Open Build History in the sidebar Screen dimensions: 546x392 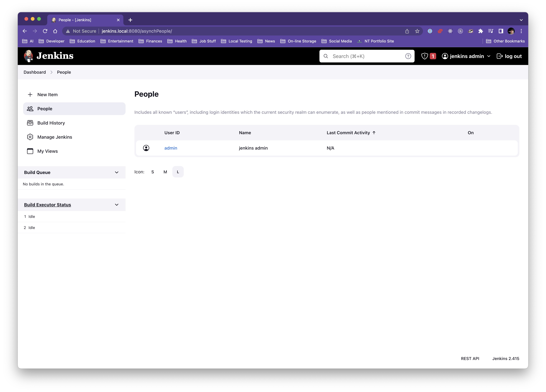point(51,123)
